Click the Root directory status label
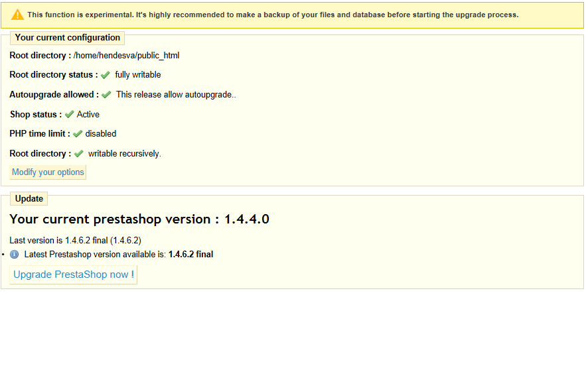The width and height of the screenshot is (588, 370). click(x=54, y=75)
